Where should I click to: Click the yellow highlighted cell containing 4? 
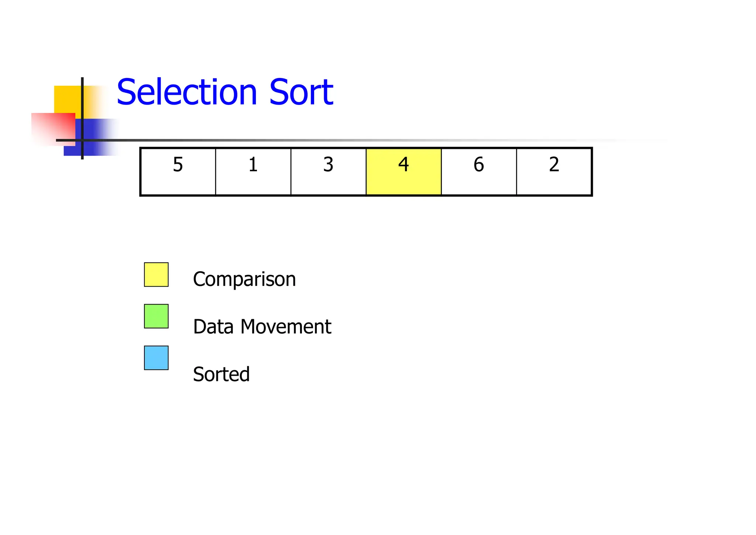[x=403, y=172]
